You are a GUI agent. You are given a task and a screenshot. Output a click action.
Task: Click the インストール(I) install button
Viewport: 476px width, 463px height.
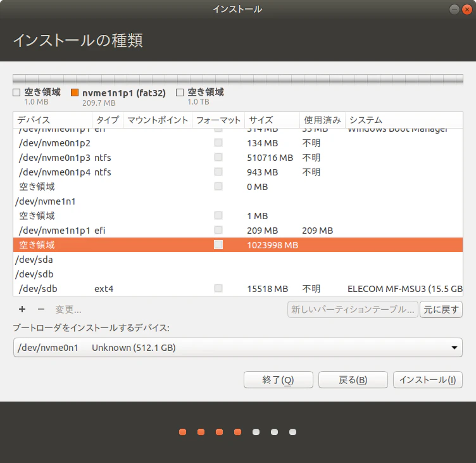(428, 380)
